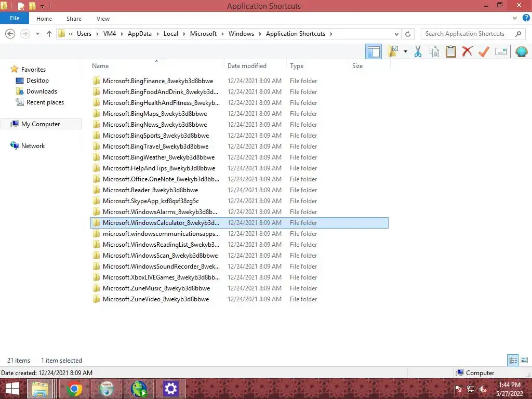Open folder options toolbar icon
Viewport: 532px width, 399px height.
coord(393,51)
